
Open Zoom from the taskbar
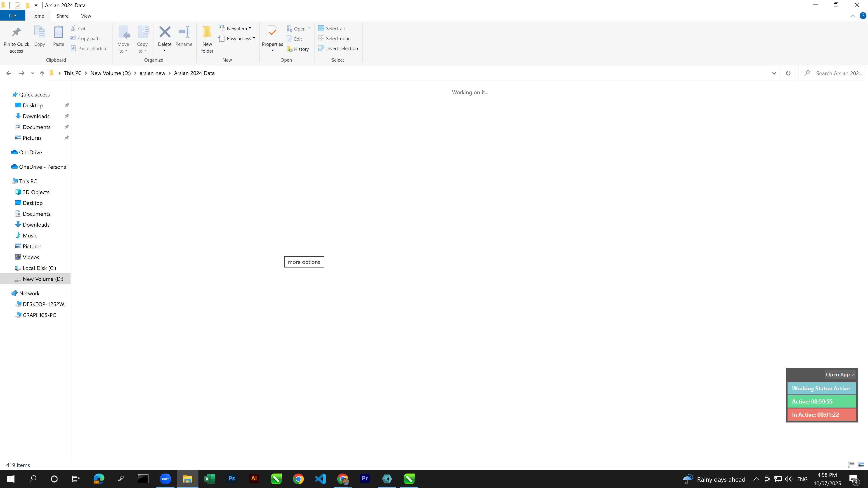[165, 479]
